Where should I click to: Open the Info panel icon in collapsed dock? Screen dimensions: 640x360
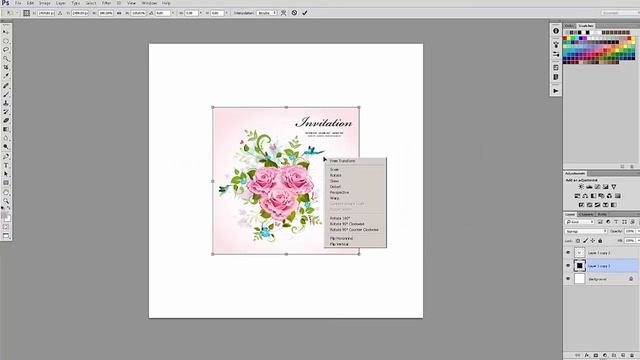coord(556,31)
